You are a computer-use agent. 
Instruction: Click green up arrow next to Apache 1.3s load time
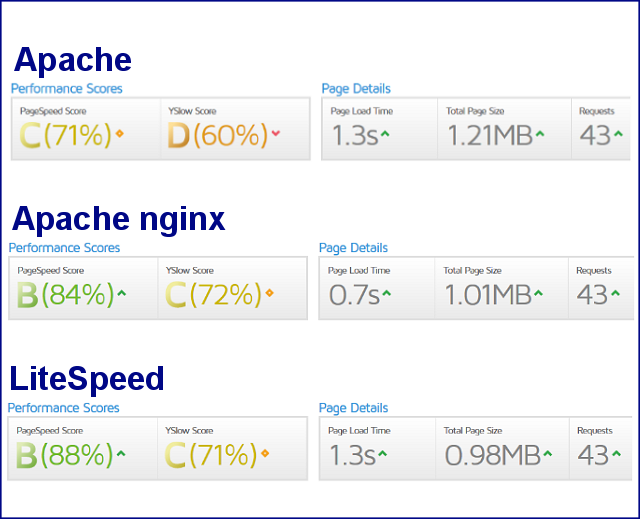pyautogui.click(x=385, y=133)
